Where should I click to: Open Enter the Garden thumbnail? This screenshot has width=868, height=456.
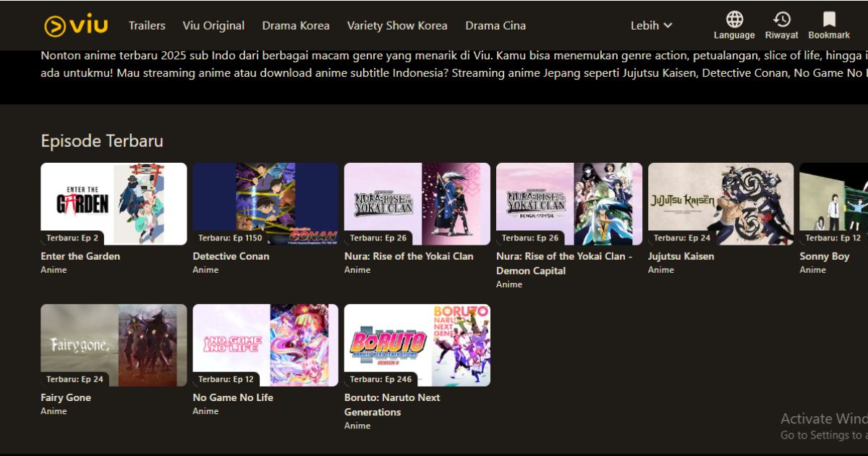(x=113, y=203)
